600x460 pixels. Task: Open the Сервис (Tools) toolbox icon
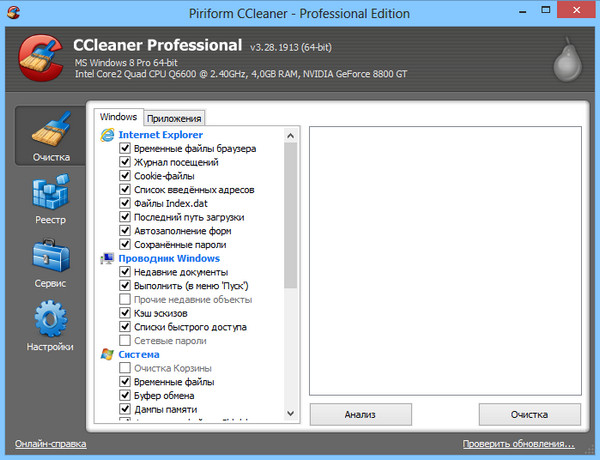pos(50,262)
